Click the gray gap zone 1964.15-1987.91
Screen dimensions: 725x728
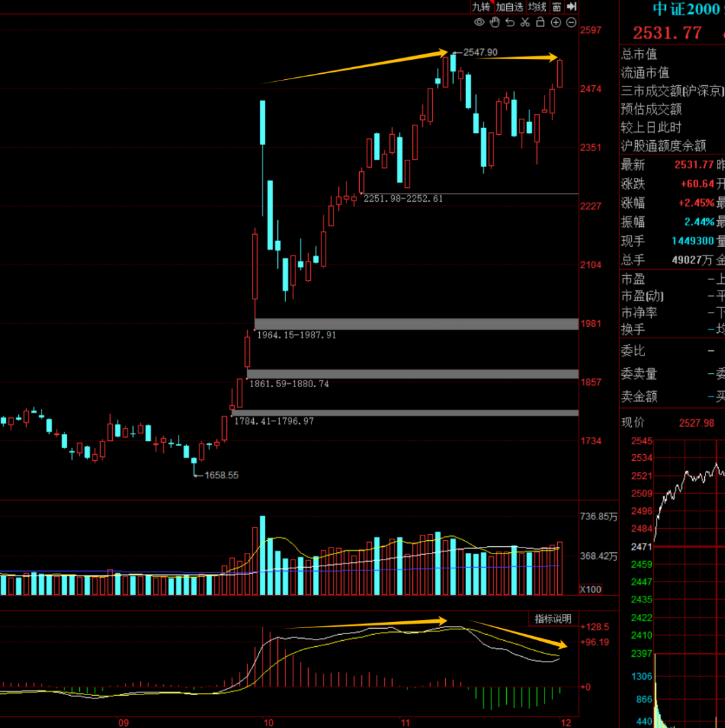[416, 324]
